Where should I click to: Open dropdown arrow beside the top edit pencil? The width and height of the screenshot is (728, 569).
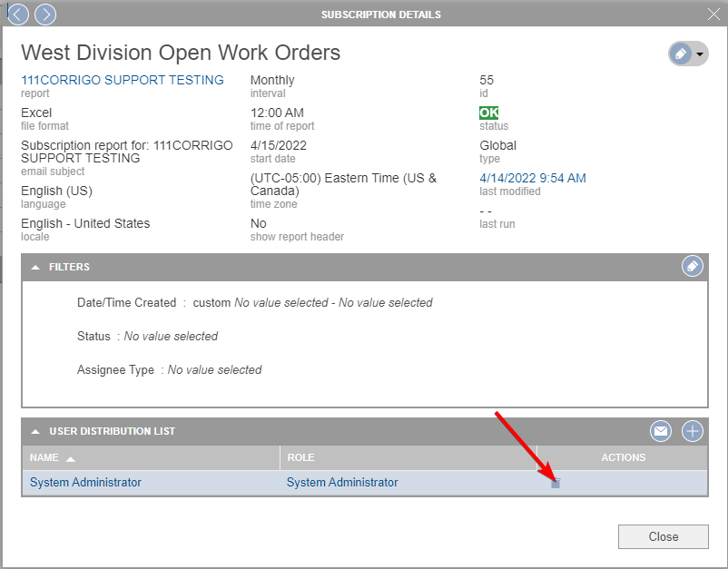pos(701,55)
